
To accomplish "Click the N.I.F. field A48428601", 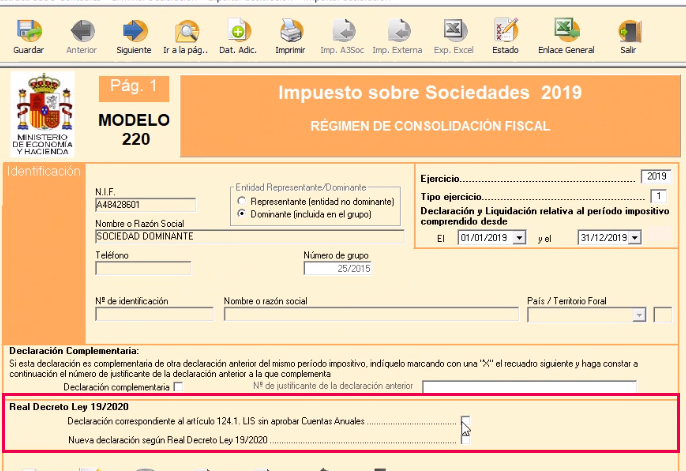I will pyautogui.click(x=146, y=205).
